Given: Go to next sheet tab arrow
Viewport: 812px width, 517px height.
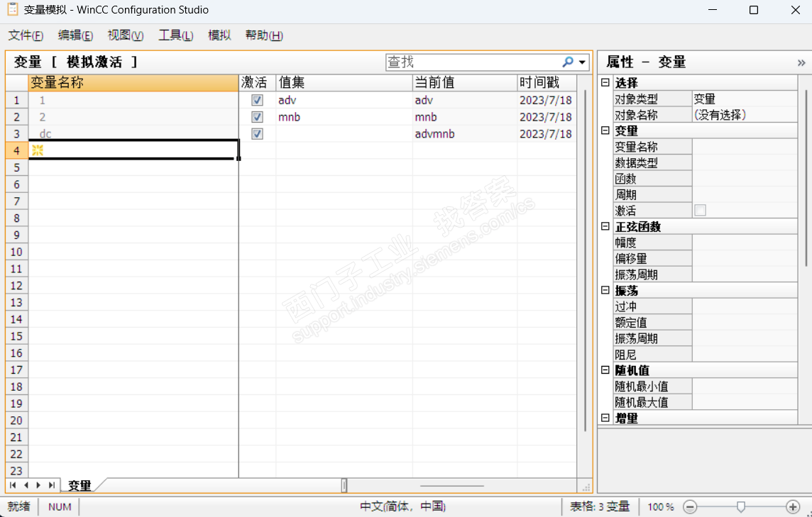Looking at the screenshot, I should tap(38, 485).
